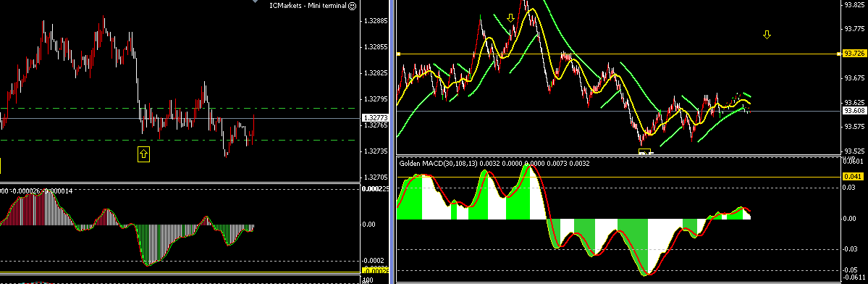The width and height of the screenshot is (868, 284).
Task: Select the lower green dashed level line
Action: 180,140
